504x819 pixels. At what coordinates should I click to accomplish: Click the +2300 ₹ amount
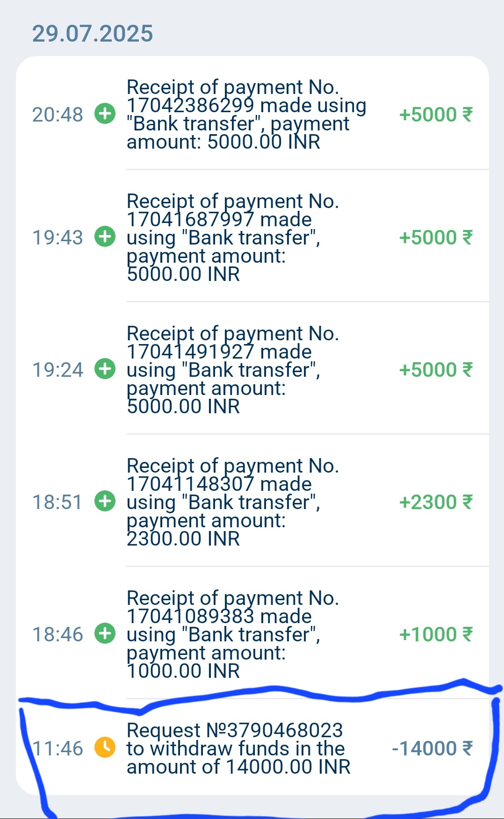pos(436,502)
